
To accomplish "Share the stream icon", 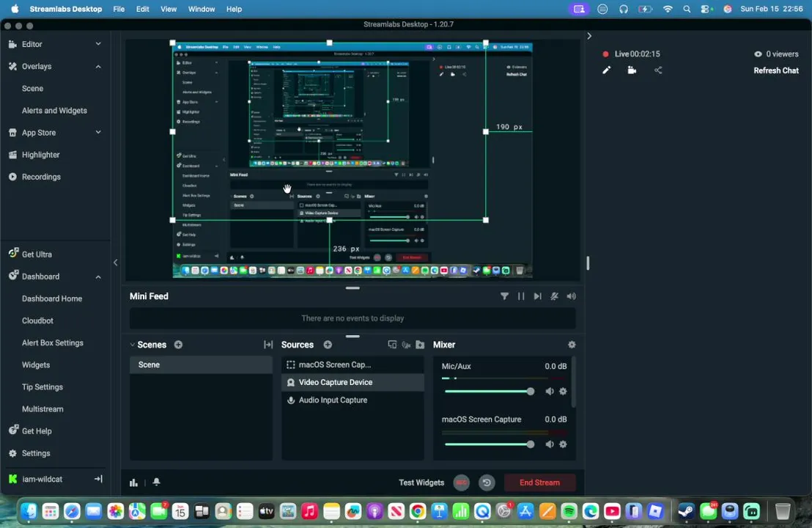I will pos(658,70).
